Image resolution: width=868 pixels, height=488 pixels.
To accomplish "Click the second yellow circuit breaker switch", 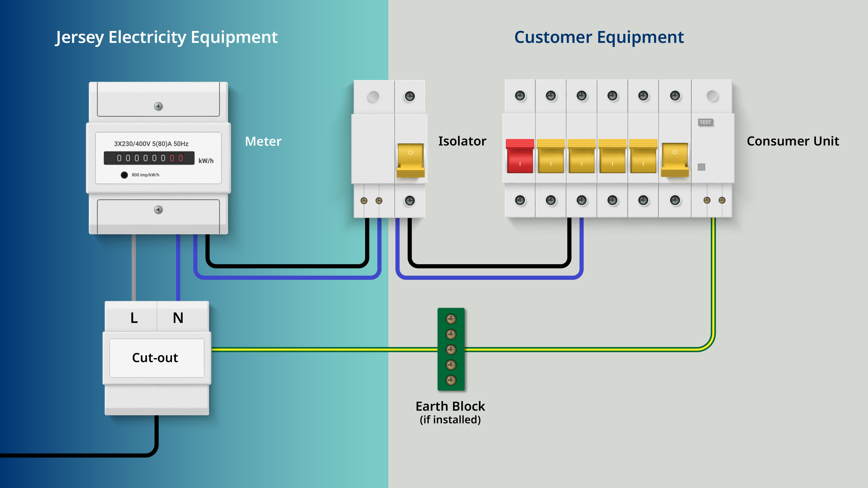I will click(582, 156).
